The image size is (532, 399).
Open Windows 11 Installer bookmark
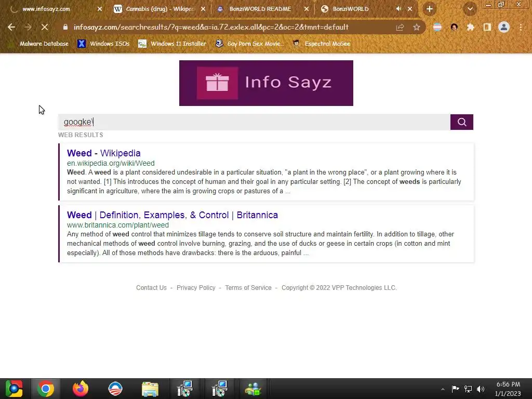(172, 44)
